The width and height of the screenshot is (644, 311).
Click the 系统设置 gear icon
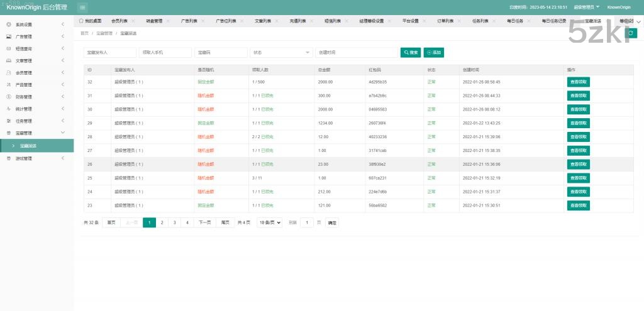tap(8, 25)
